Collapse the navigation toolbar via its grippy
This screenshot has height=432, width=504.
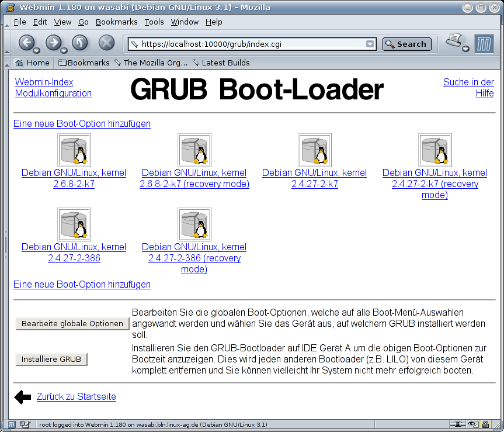click(7, 43)
